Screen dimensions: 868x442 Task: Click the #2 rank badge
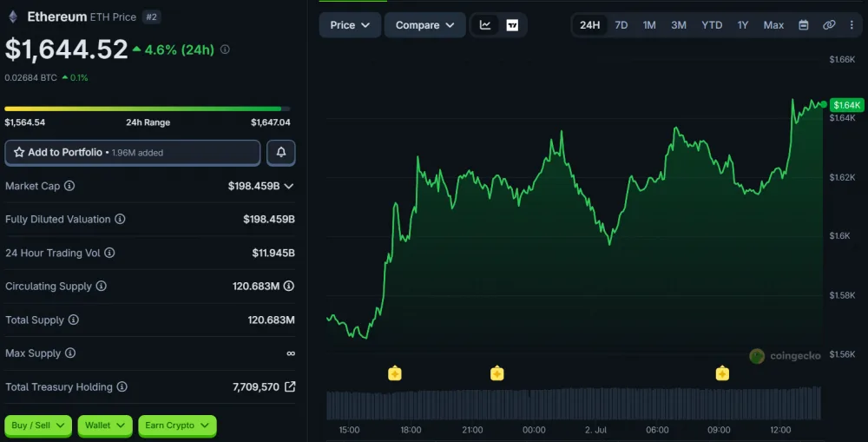point(151,17)
